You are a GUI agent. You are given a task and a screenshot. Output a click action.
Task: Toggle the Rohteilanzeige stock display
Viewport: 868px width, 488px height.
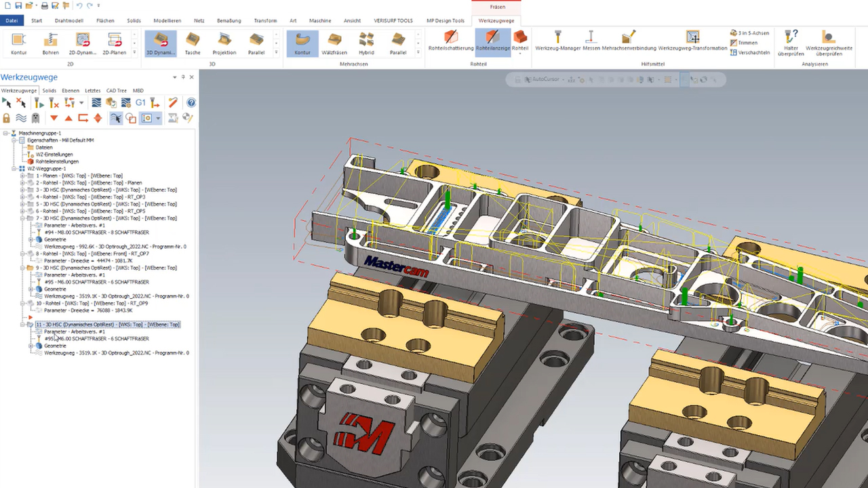coord(492,41)
